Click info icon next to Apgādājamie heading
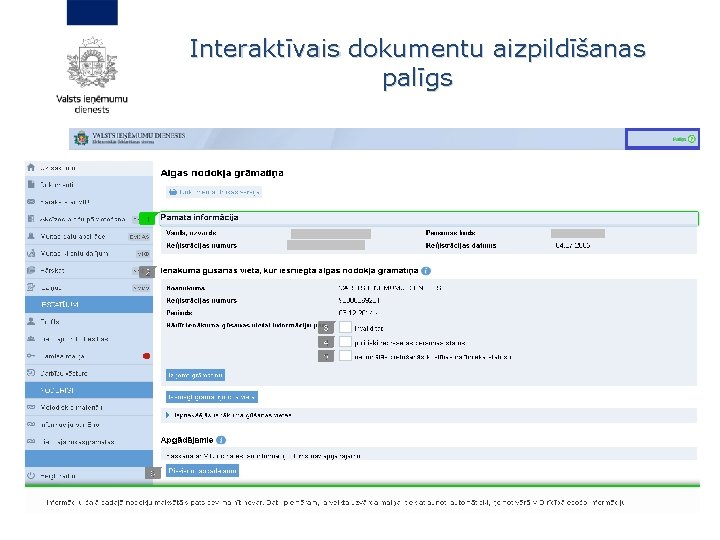The height and width of the screenshot is (540, 720). (x=221, y=440)
